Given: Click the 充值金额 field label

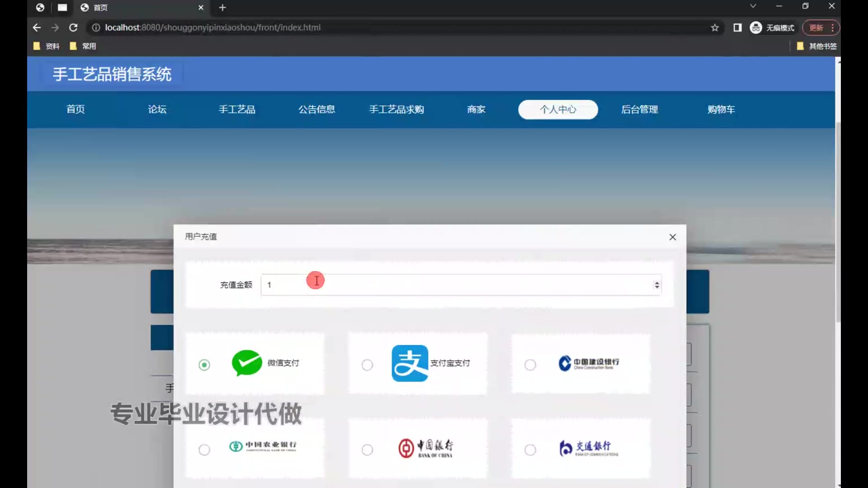Looking at the screenshot, I should [236, 285].
